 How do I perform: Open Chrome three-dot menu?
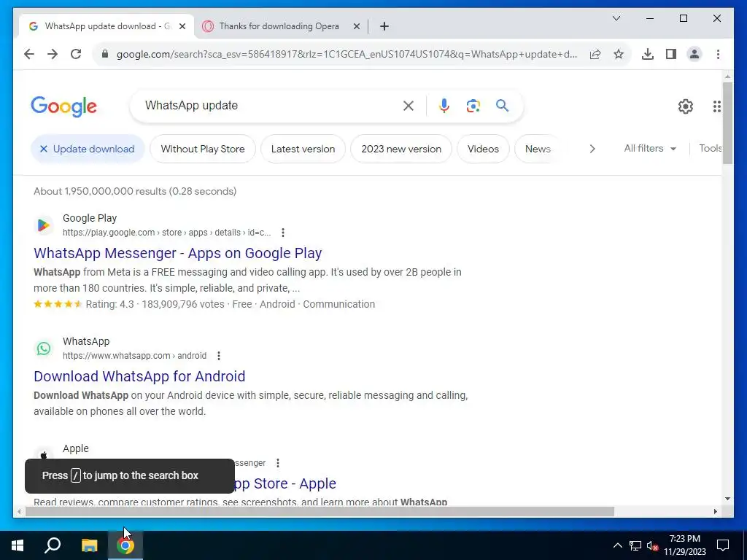[718, 54]
